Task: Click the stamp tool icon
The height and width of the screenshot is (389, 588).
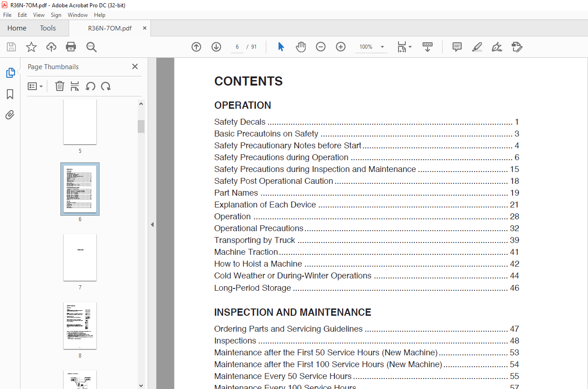Action: [517, 47]
